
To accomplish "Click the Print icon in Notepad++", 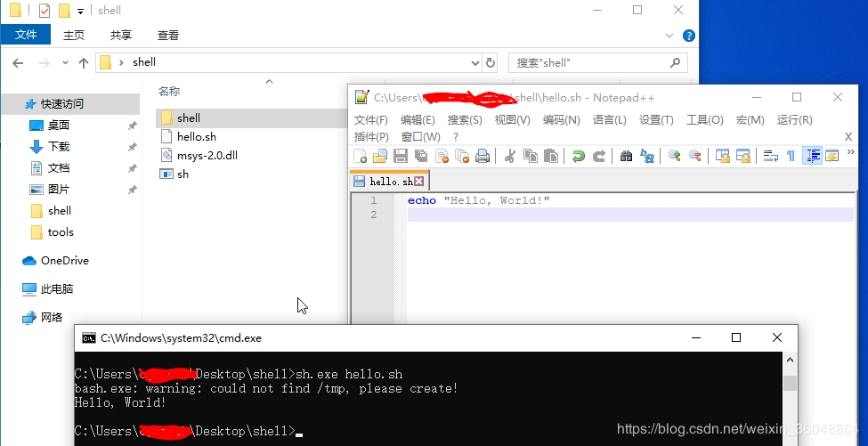I will click(483, 156).
